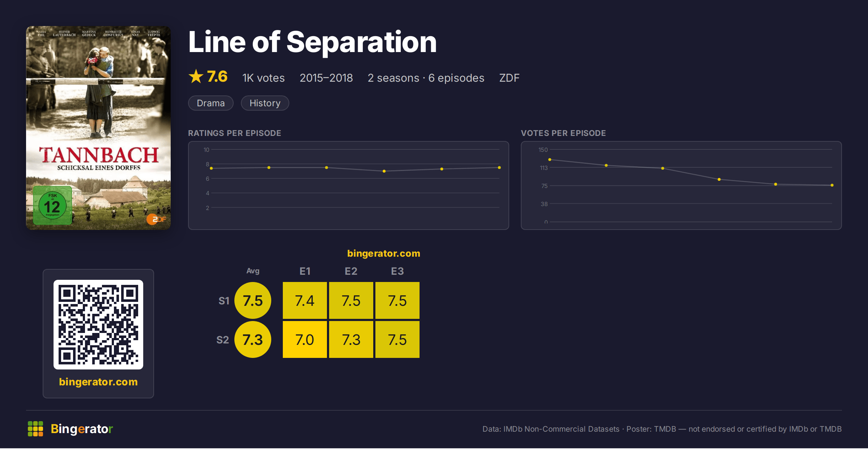Click the Bingerator grid logo icon
This screenshot has width=868, height=449.
(35, 429)
